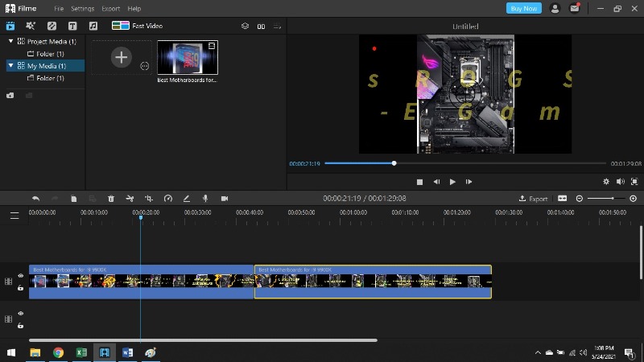The height and width of the screenshot is (362, 644).
Task: Click the layers stack icon in media panel
Action: [246, 27]
